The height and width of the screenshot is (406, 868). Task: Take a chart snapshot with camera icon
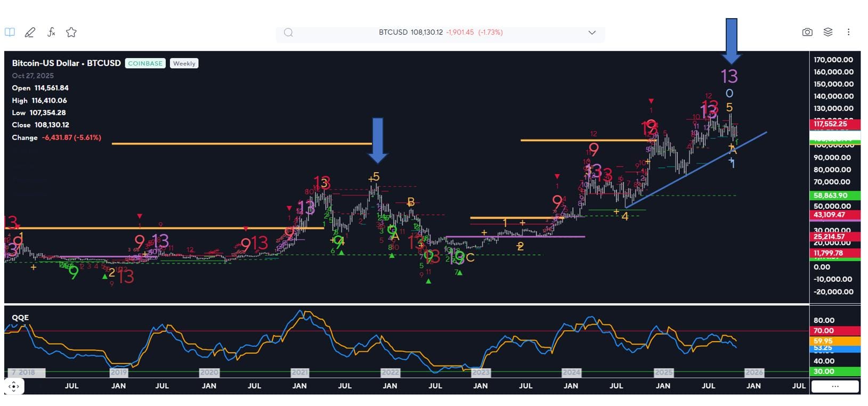807,33
